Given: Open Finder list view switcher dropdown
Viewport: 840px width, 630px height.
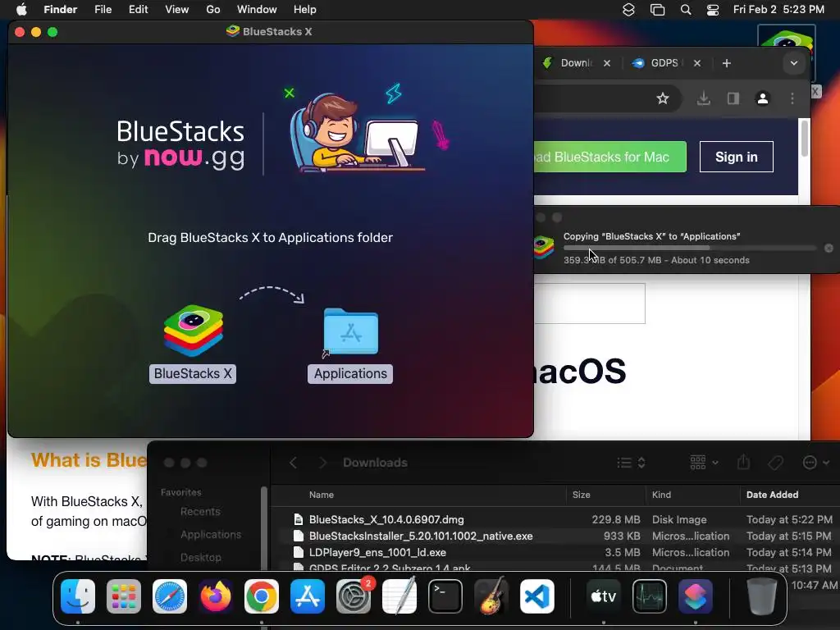Looking at the screenshot, I should coord(631,463).
